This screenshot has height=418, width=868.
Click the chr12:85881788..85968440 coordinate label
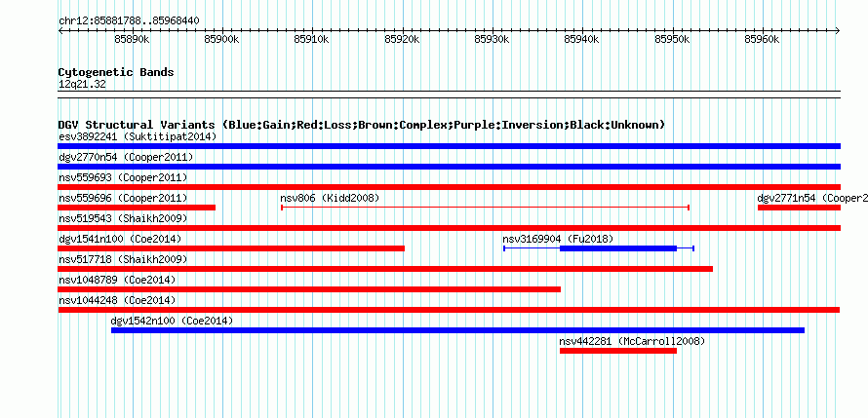click(x=129, y=21)
